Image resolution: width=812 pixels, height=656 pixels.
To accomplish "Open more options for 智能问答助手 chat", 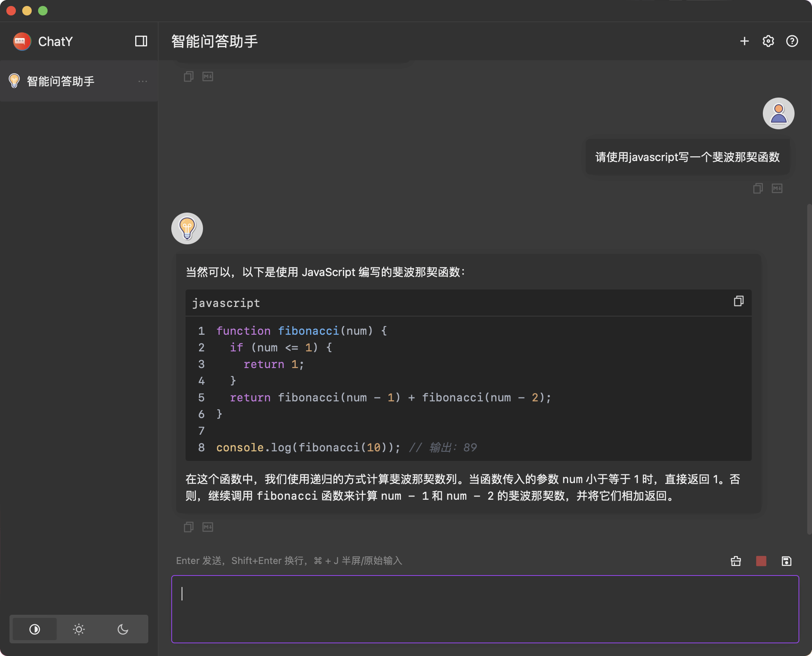I will point(143,81).
